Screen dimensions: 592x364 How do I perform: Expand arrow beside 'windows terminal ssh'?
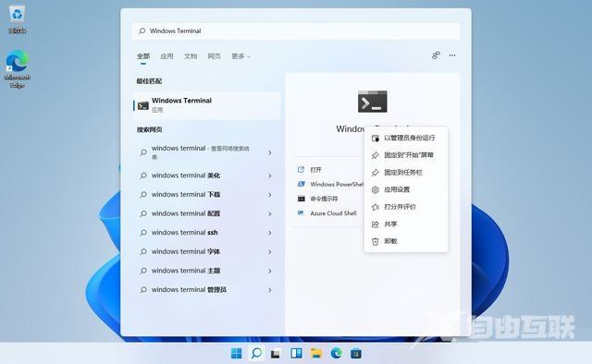click(x=270, y=233)
